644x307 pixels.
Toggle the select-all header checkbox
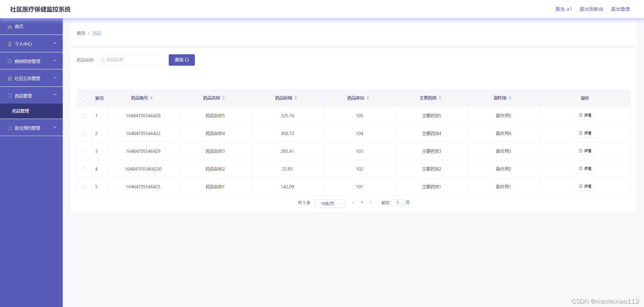pyautogui.click(x=84, y=99)
